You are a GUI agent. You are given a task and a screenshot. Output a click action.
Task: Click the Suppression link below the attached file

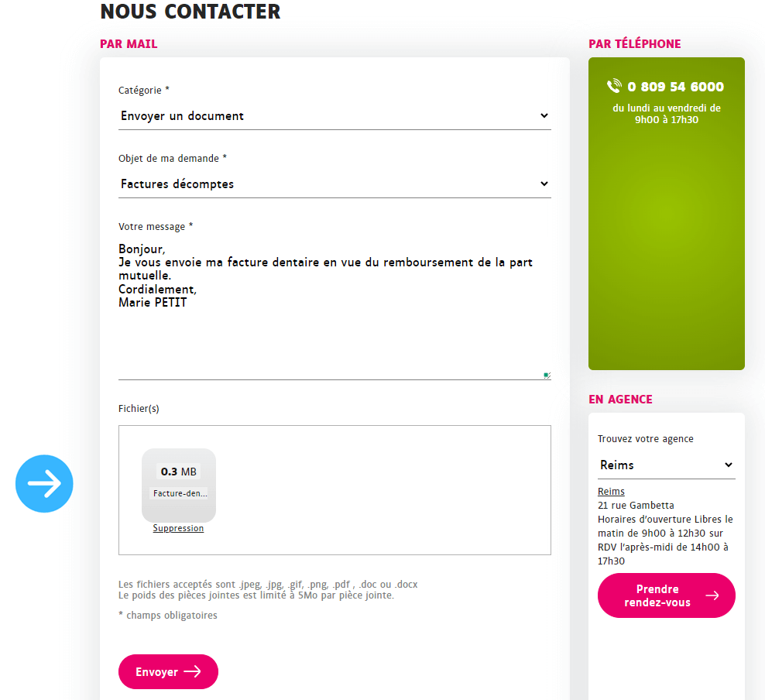tap(178, 528)
